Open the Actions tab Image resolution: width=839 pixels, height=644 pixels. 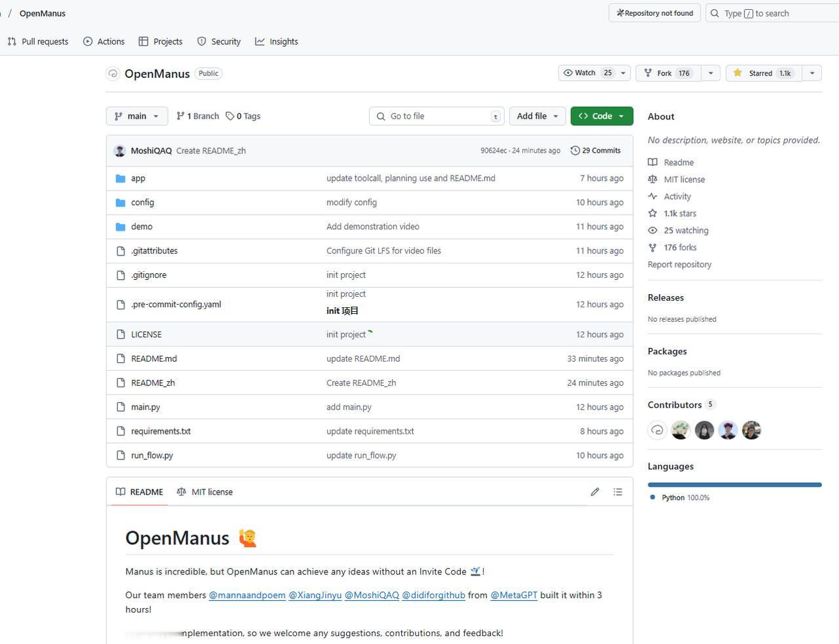coord(104,41)
